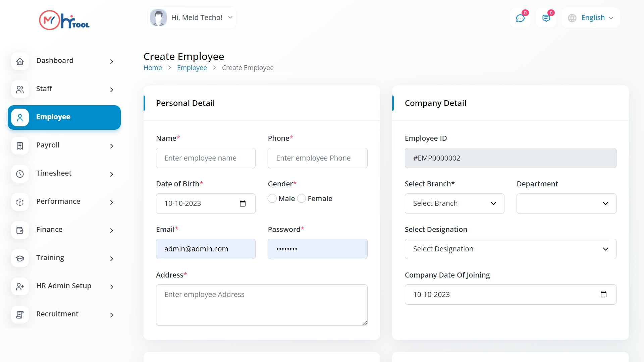Select the Female gender radio button
This screenshot has height=362, width=644.
302,199
